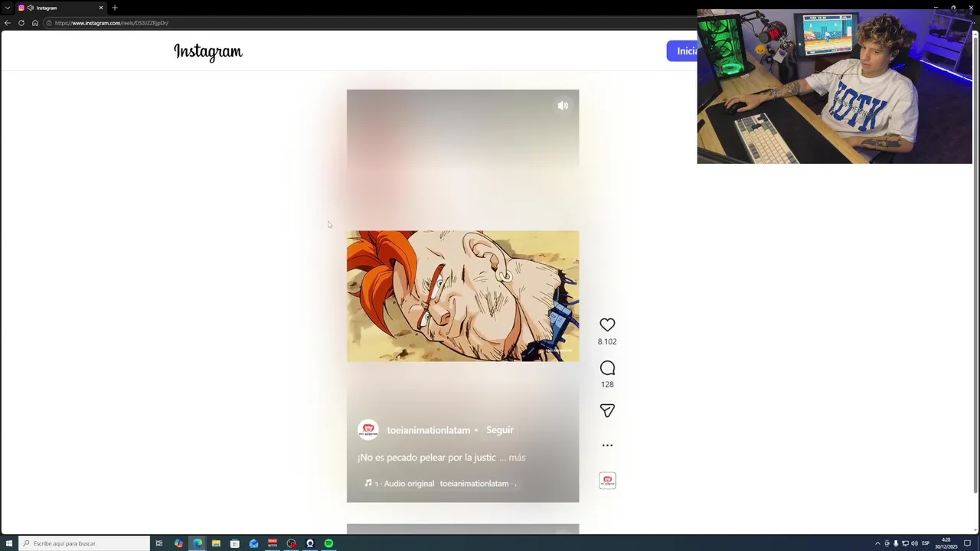Click the blue Iniciar sesión button

coord(682,51)
